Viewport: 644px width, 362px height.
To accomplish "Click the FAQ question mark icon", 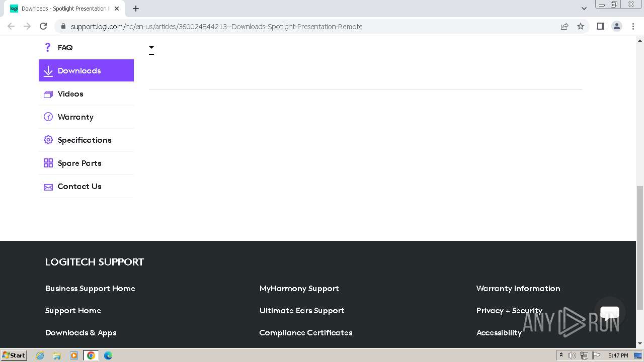I will coord(48,47).
